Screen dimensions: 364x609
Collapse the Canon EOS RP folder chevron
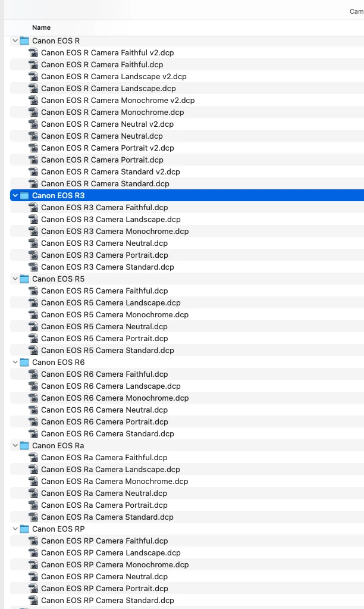(x=15, y=529)
